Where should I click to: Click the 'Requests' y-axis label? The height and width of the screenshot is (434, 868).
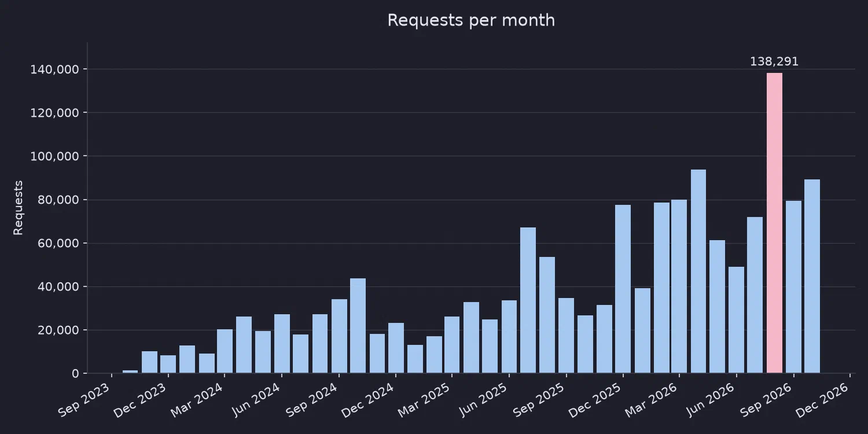[19, 208]
